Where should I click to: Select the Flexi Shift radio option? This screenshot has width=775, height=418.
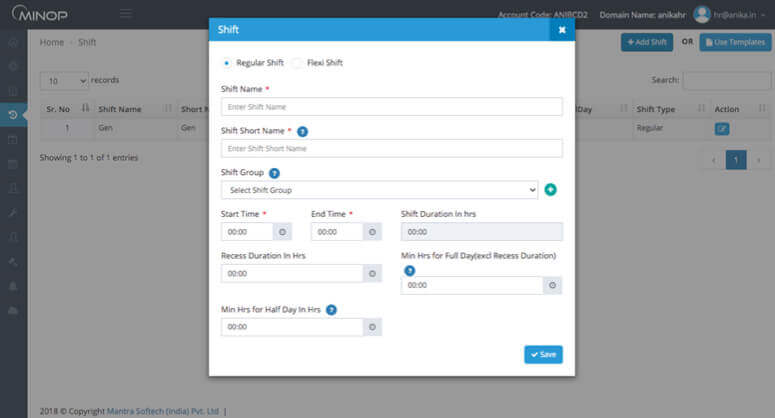[297, 63]
